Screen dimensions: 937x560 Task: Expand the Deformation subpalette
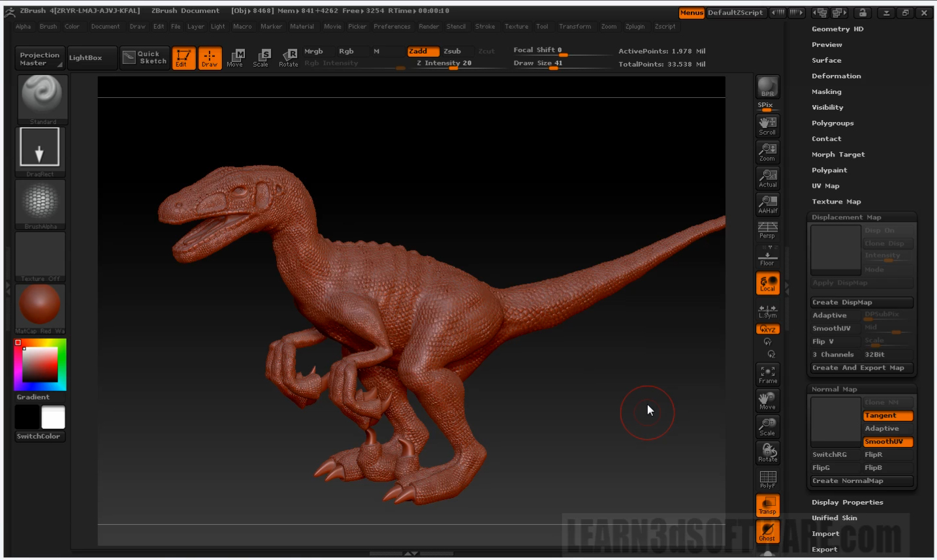pyautogui.click(x=836, y=76)
